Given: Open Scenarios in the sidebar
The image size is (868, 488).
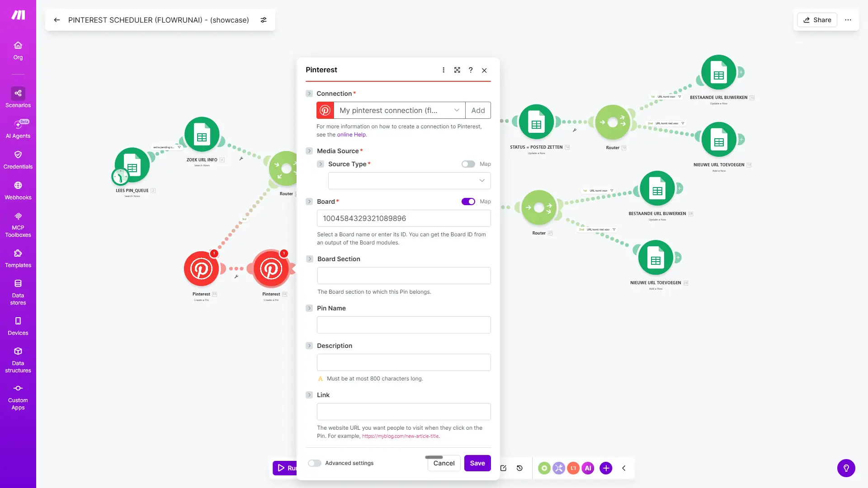Looking at the screenshot, I should [18, 98].
